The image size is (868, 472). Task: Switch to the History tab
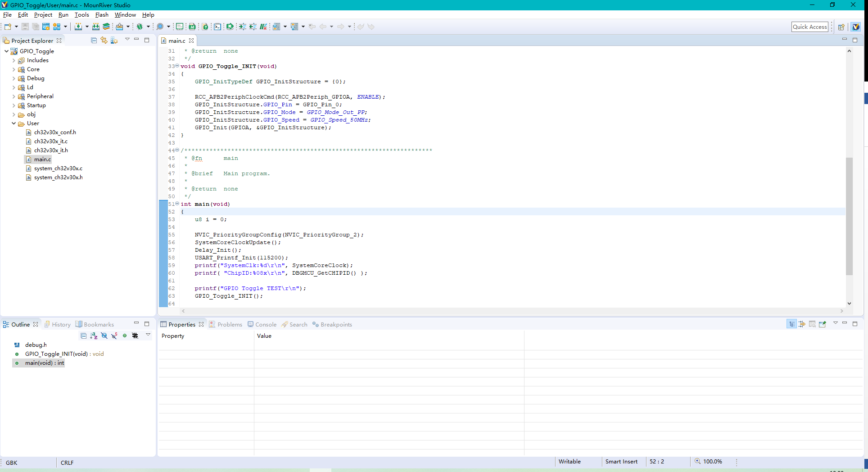[57, 324]
